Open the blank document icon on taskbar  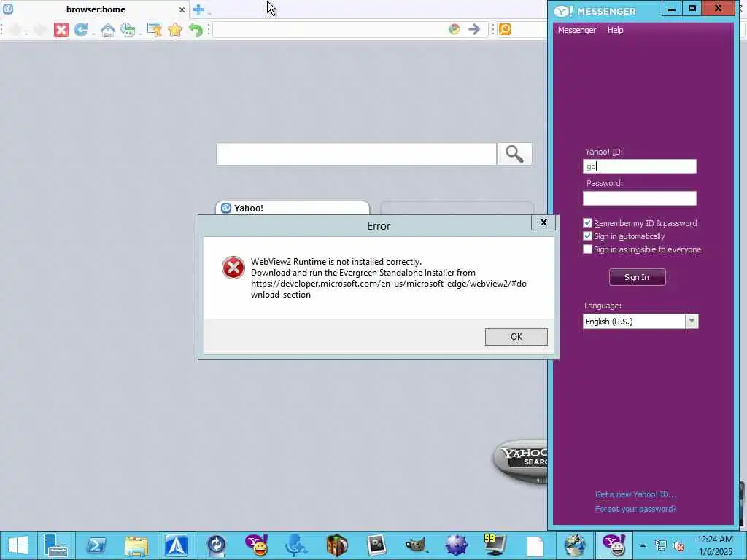point(535,546)
